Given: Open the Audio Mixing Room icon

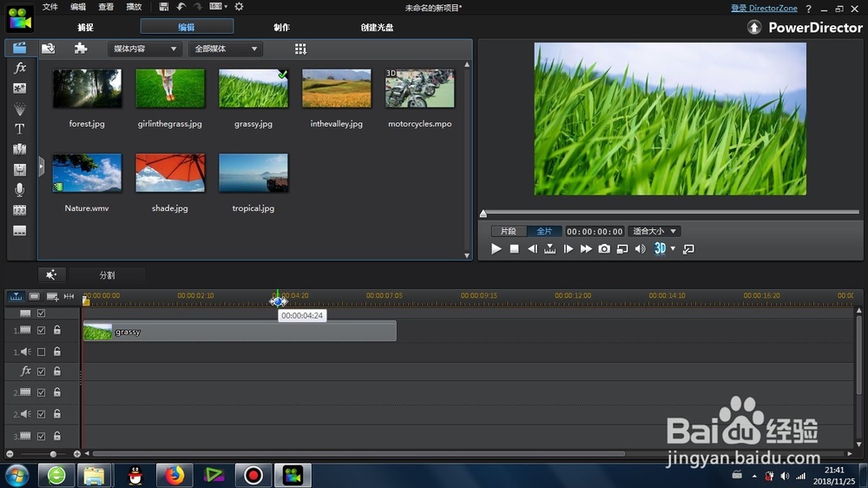Looking at the screenshot, I should tap(19, 169).
